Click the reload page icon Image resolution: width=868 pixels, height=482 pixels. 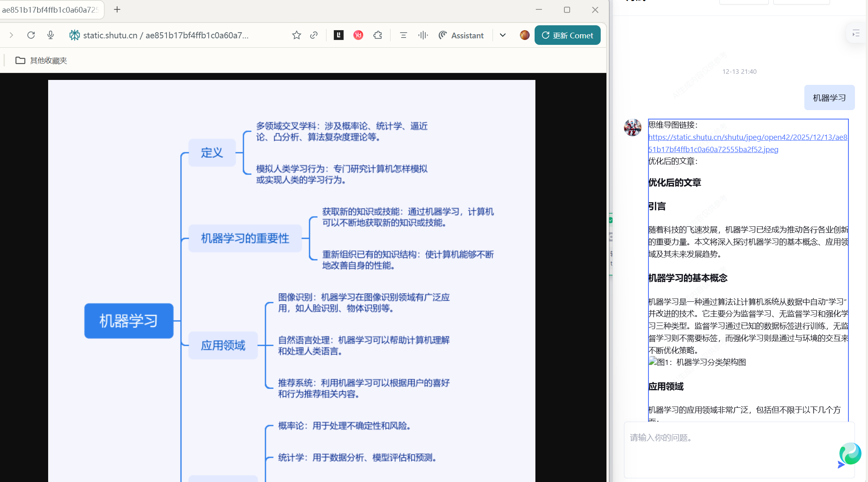pyautogui.click(x=31, y=35)
